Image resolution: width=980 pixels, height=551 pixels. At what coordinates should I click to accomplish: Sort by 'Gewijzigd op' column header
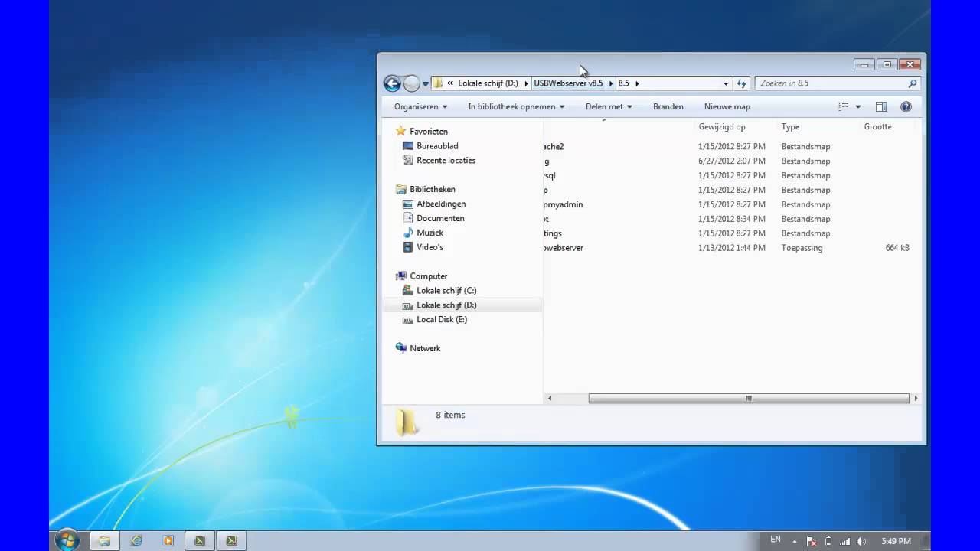coord(722,127)
